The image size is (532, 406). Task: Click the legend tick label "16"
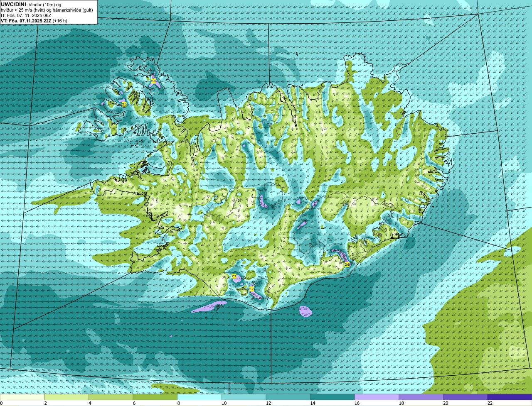point(357,403)
